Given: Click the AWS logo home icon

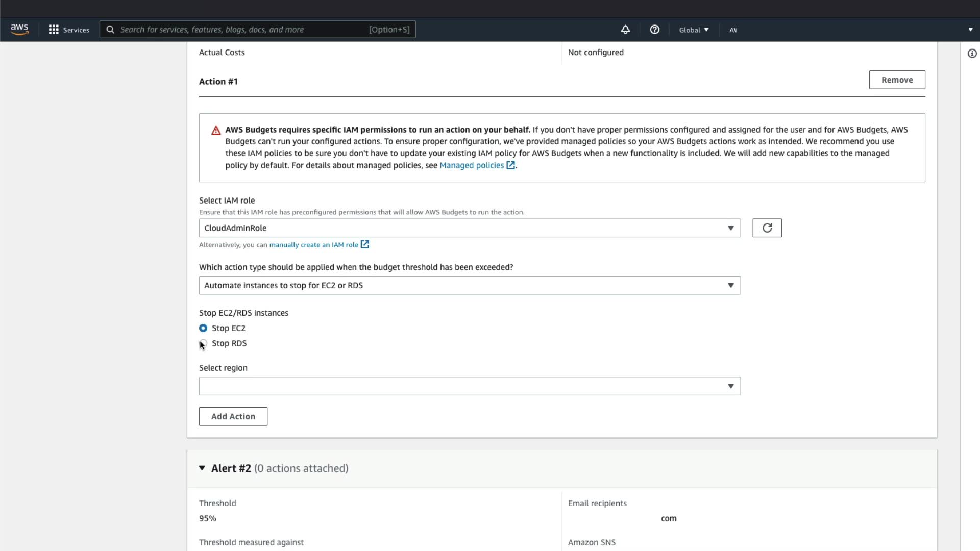Looking at the screenshot, I should click(x=19, y=30).
